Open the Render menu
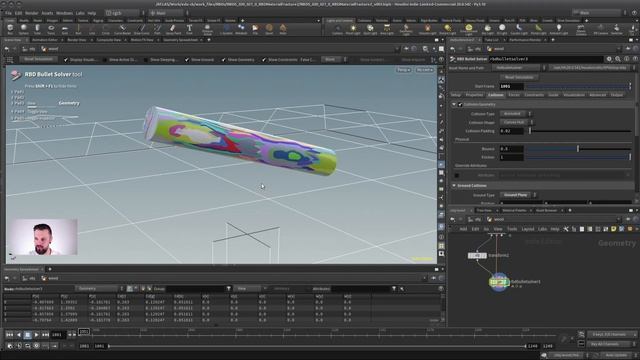Image resolution: width=640 pixels, height=360 pixels. [31, 13]
